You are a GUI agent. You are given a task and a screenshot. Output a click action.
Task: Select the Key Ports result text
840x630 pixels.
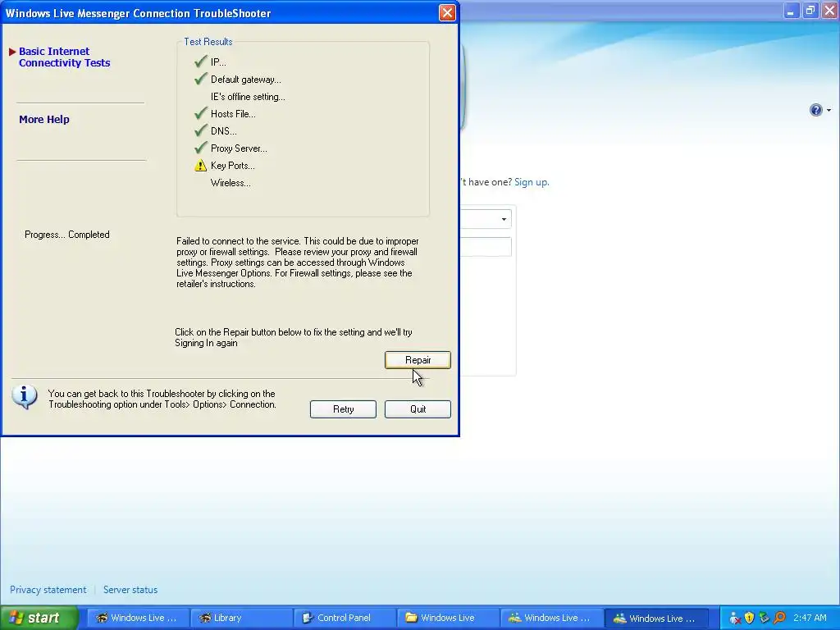(x=232, y=166)
